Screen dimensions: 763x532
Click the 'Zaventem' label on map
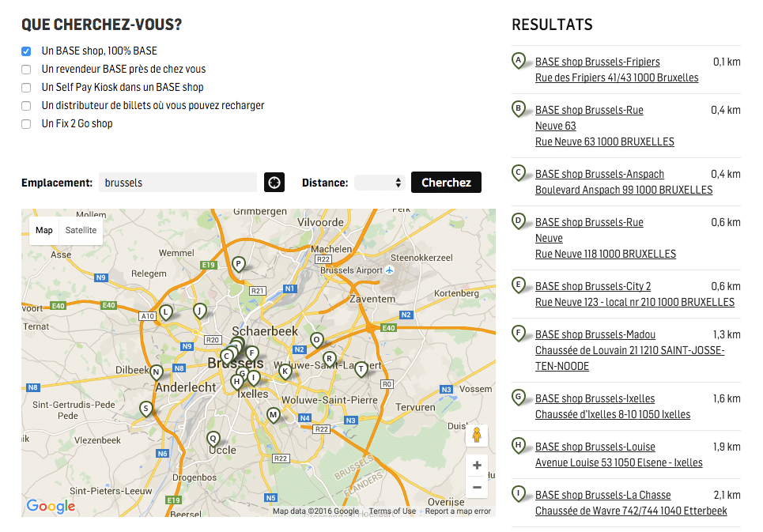[372, 299]
